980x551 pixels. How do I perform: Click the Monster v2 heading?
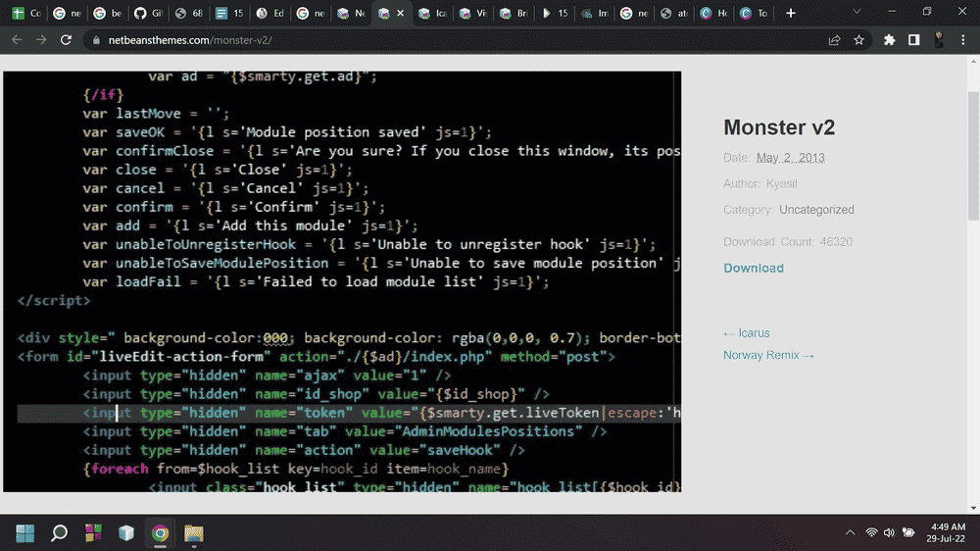(x=779, y=127)
